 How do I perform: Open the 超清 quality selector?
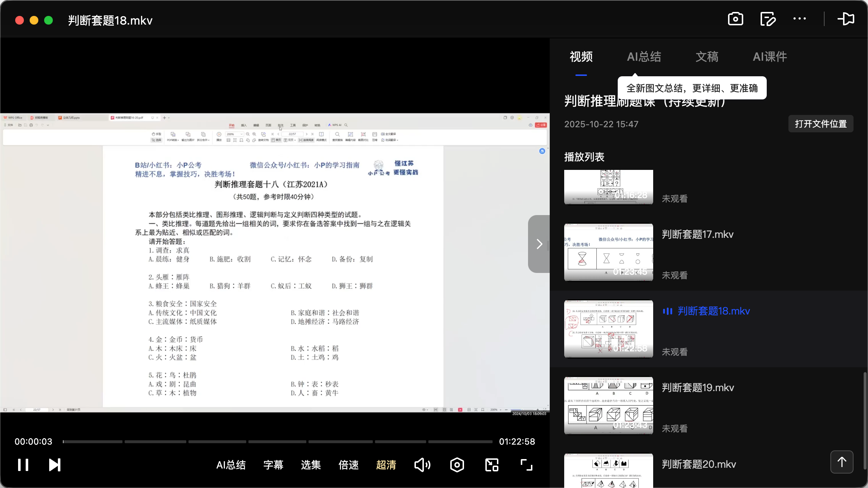tap(386, 465)
